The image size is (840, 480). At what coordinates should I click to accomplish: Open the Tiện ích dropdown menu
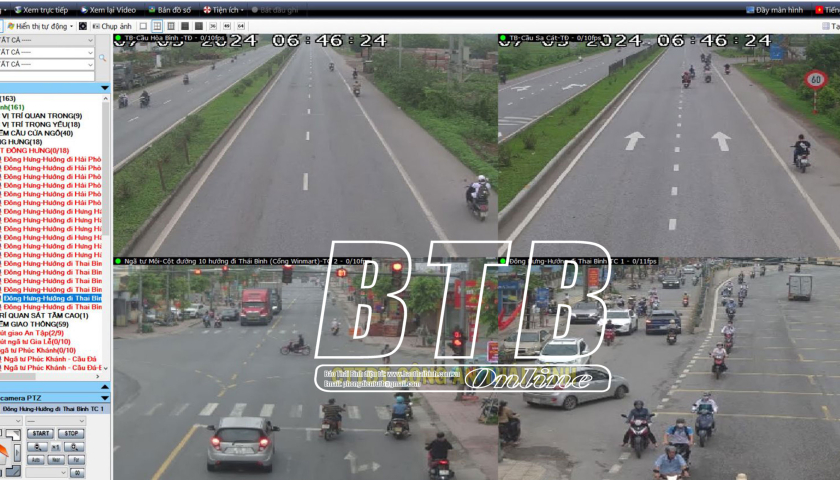coord(223,9)
